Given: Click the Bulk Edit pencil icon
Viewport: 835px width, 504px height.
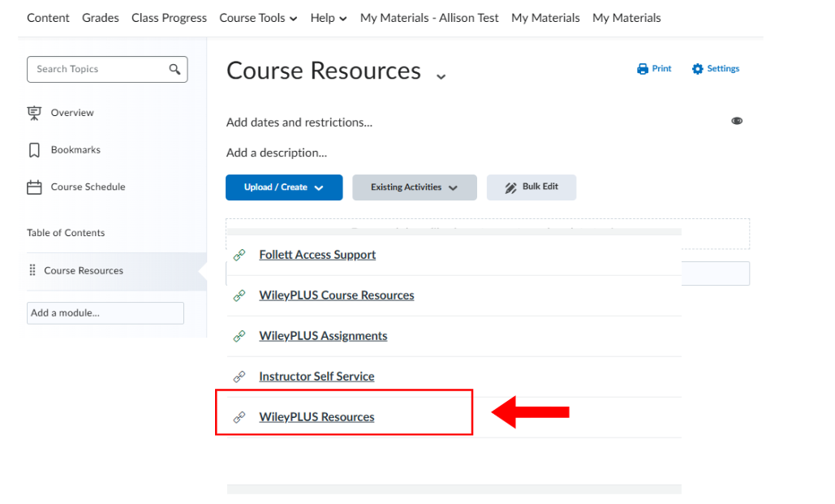Looking at the screenshot, I should point(510,187).
